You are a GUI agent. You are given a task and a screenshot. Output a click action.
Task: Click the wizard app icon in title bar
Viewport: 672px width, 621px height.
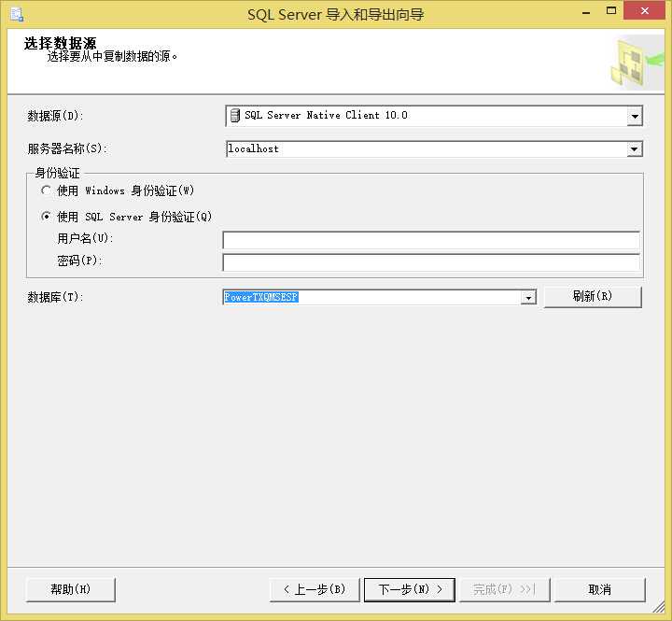[17, 15]
